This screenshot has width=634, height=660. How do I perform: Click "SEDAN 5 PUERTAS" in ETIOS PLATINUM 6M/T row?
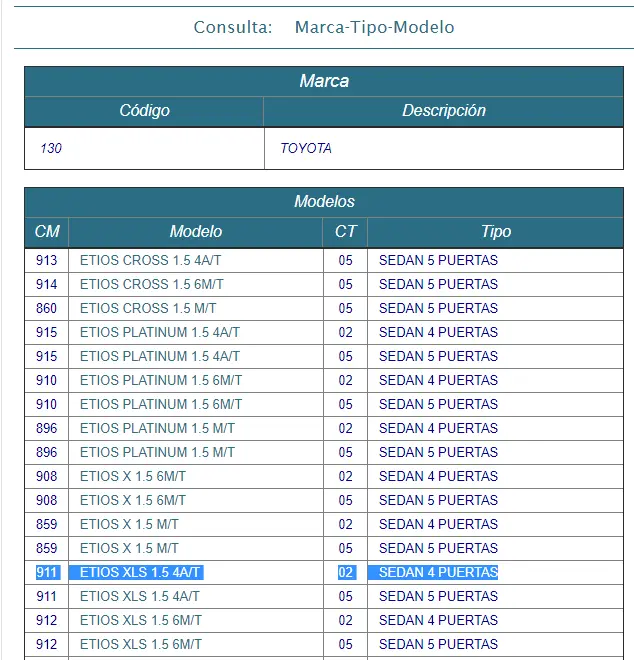point(438,404)
